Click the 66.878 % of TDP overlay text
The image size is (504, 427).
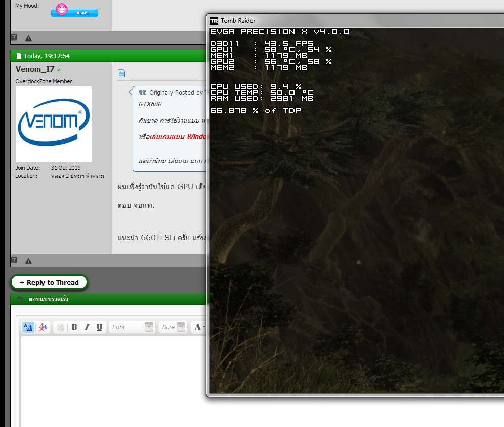255,110
